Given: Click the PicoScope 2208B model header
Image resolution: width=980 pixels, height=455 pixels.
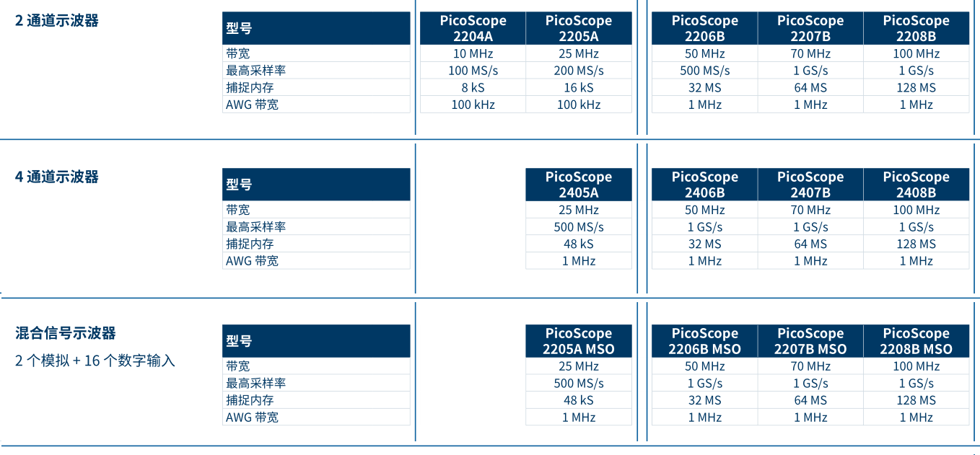Looking at the screenshot, I should point(916,28).
